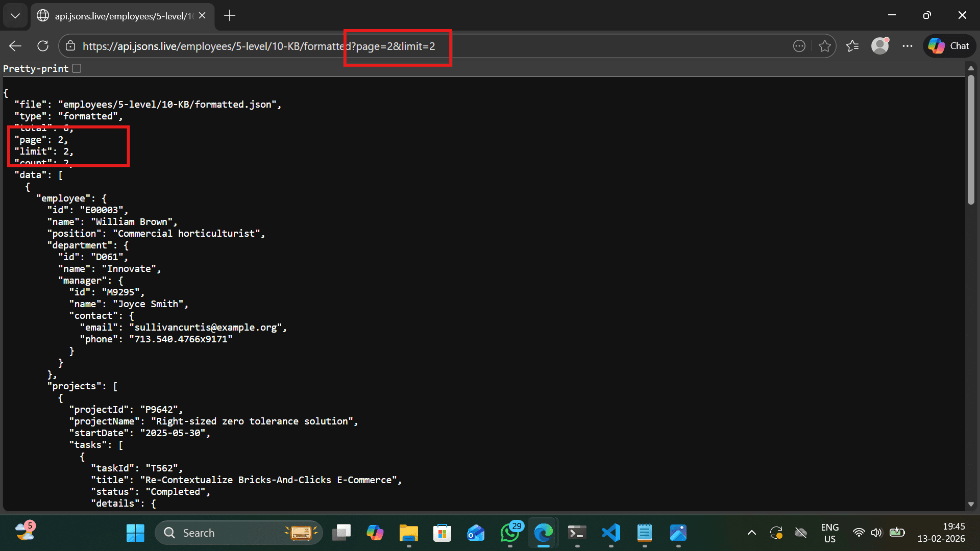Open clock and date 19:45 panel
The image size is (980, 551).
coord(941,533)
